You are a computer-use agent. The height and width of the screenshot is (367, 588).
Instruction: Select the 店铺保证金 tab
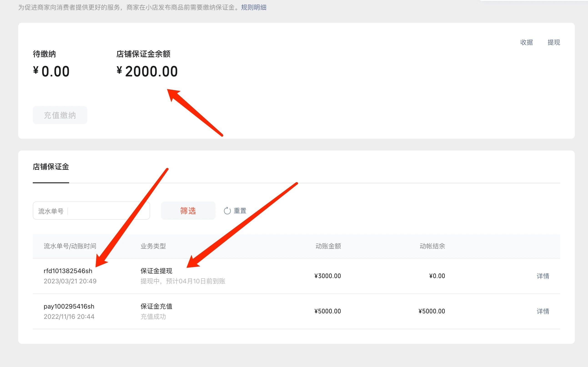[51, 167]
